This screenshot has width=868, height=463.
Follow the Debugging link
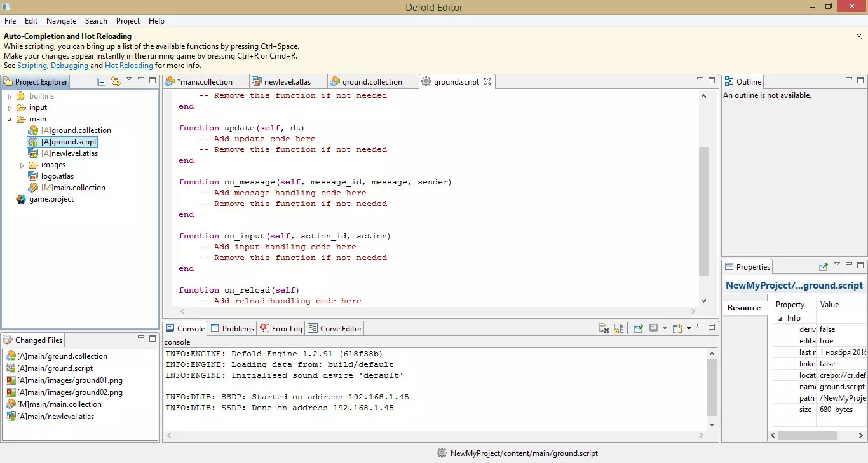click(69, 66)
